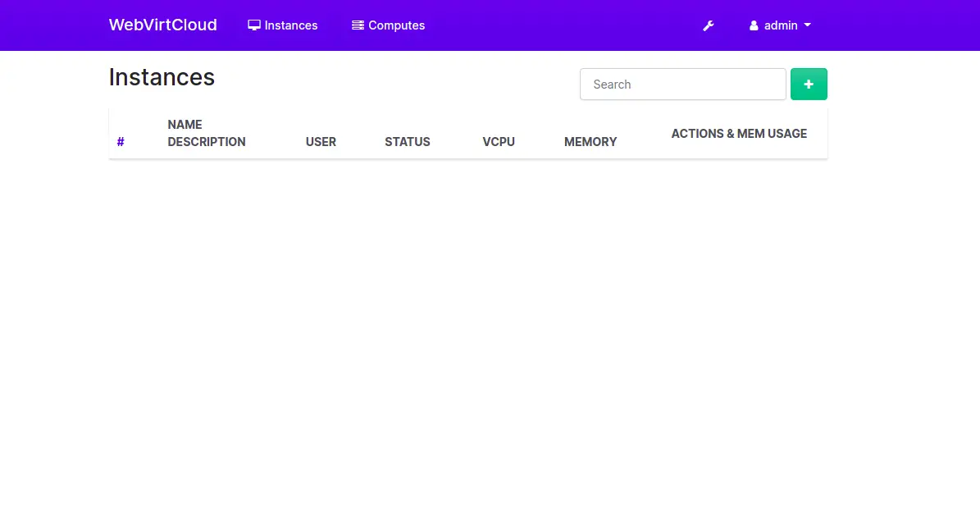Click the Status column header

pos(408,142)
